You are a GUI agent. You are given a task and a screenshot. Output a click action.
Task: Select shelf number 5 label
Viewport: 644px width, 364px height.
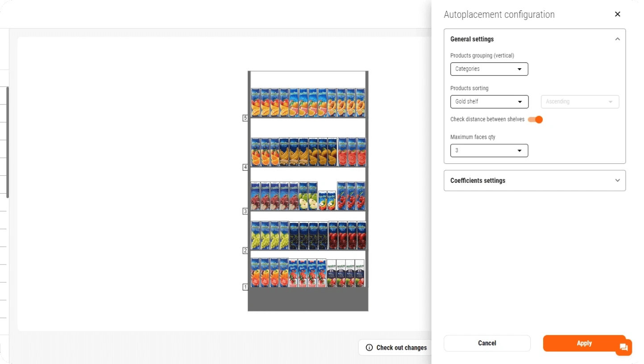pyautogui.click(x=245, y=118)
